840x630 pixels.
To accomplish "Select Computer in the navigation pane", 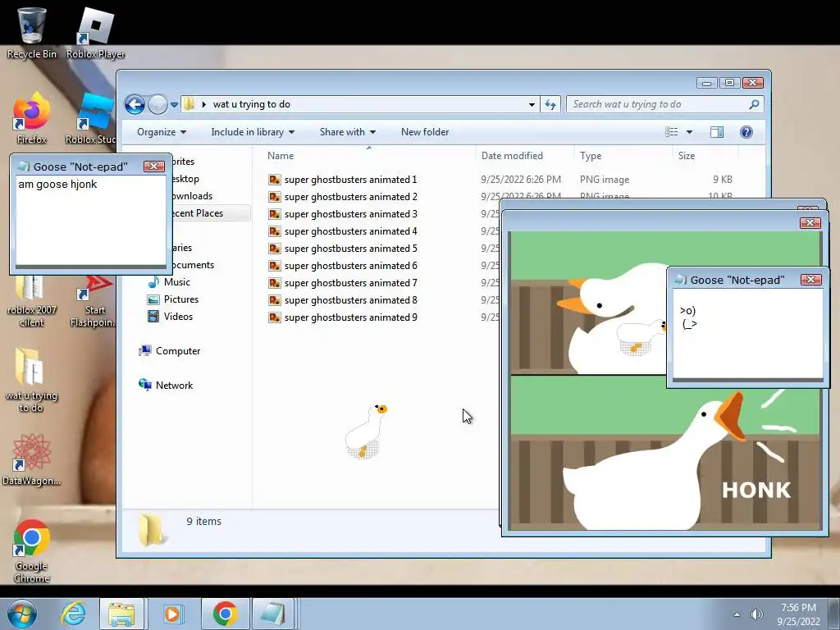I will click(x=169, y=351).
